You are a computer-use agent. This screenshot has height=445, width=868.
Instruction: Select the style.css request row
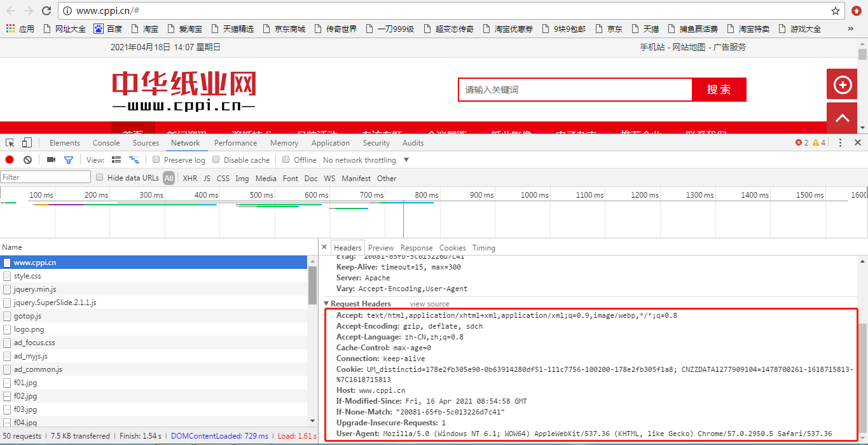click(x=154, y=276)
